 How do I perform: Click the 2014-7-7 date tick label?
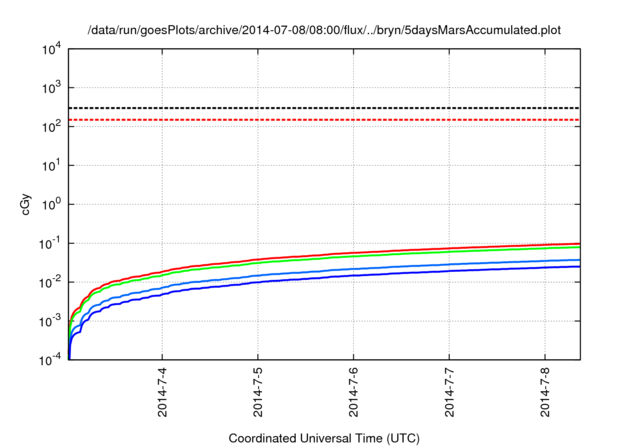click(x=449, y=392)
